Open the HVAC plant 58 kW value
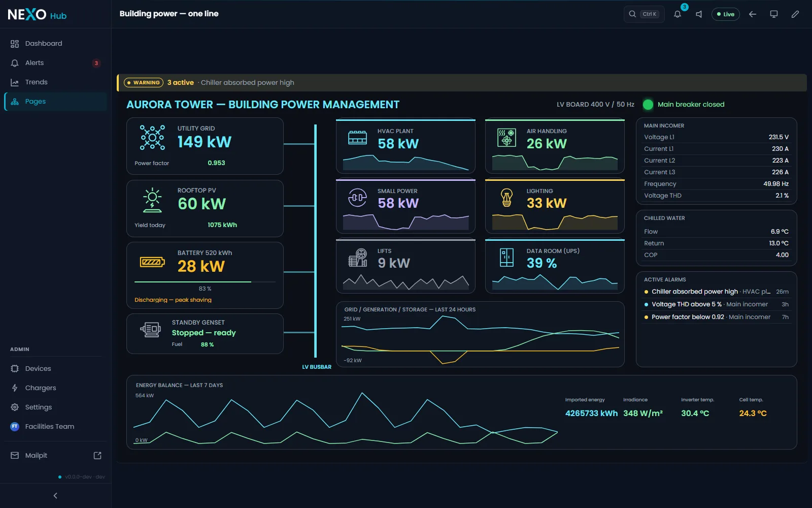 click(x=398, y=144)
